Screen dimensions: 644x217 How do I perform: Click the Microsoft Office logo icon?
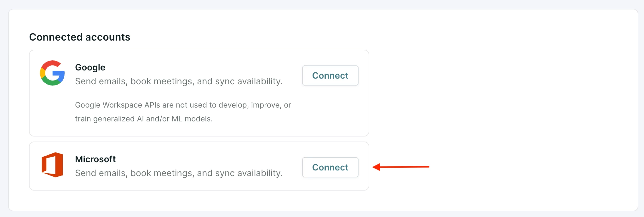pyautogui.click(x=52, y=165)
